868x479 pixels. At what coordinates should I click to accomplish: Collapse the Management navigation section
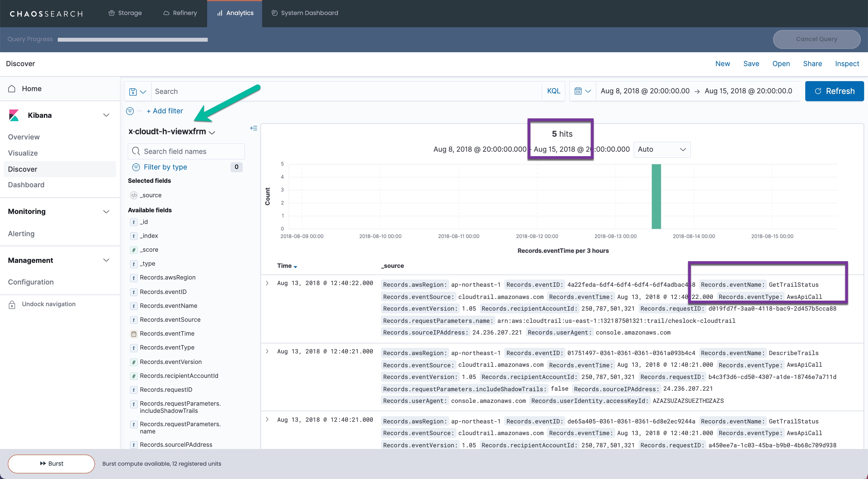coord(106,260)
